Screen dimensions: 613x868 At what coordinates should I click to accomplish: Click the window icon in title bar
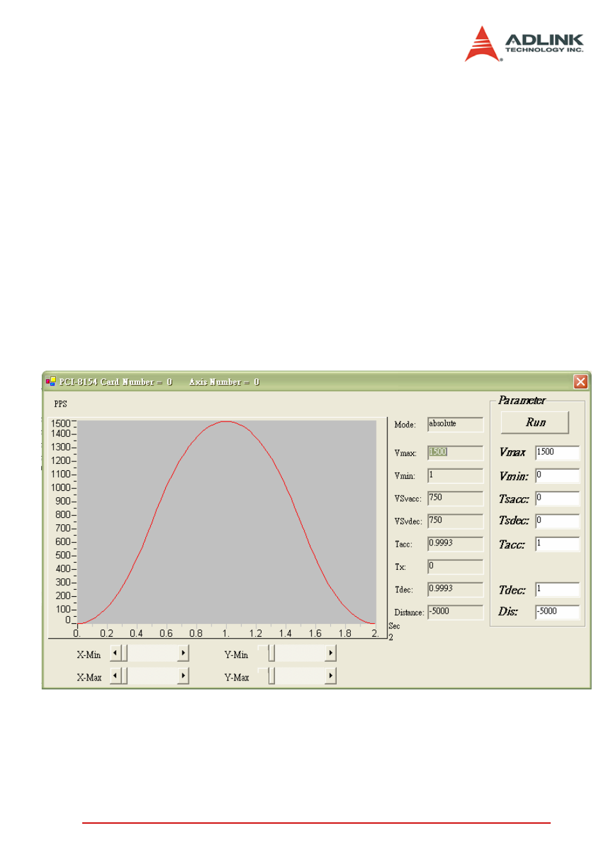[51, 382]
